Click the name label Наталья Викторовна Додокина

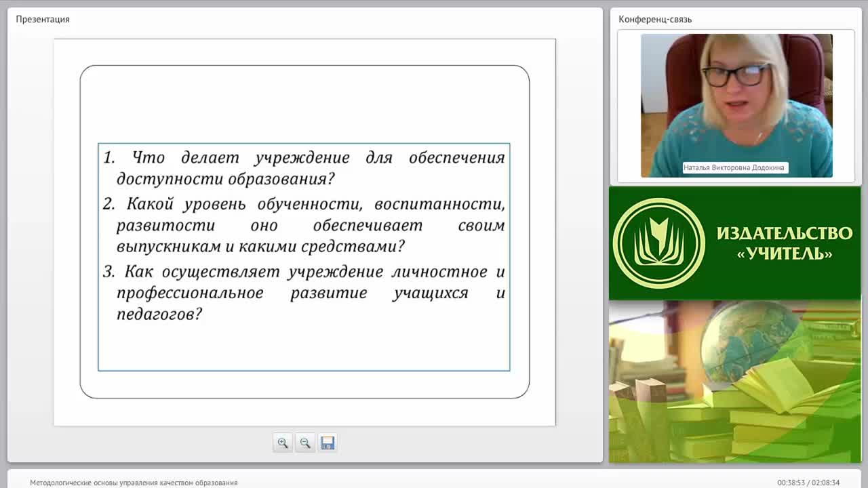[x=735, y=167]
